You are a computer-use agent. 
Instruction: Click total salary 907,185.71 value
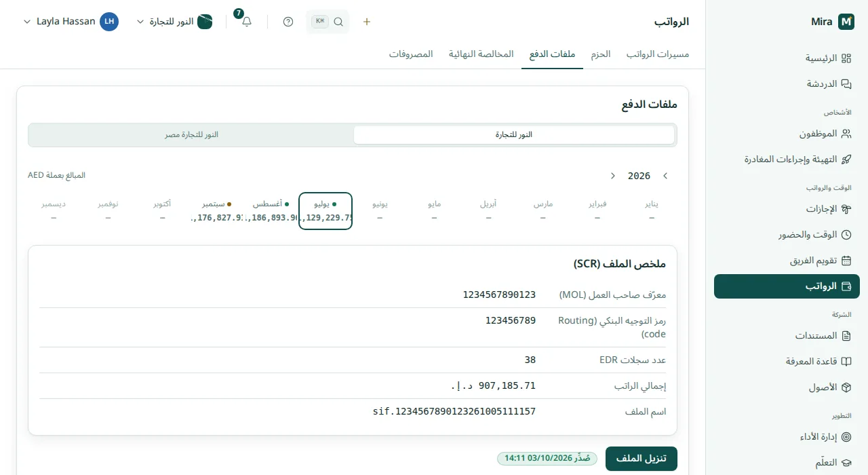click(494, 385)
